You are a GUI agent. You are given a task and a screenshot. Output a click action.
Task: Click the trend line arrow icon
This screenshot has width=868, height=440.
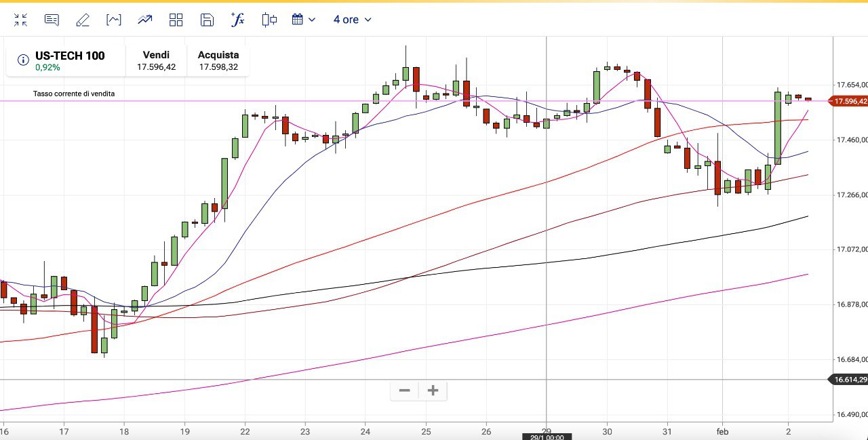tap(145, 20)
